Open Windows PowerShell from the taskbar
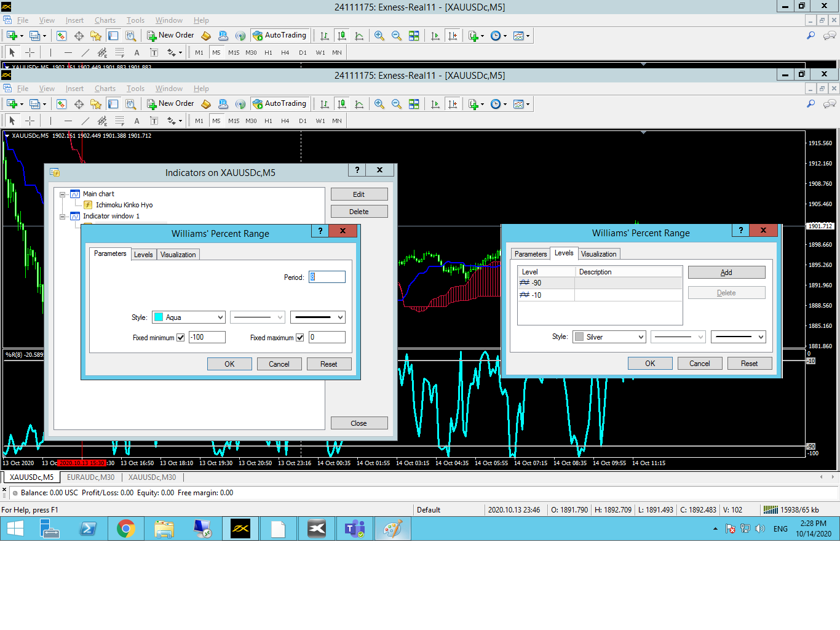The height and width of the screenshot is (630, 840). [88, 528]
